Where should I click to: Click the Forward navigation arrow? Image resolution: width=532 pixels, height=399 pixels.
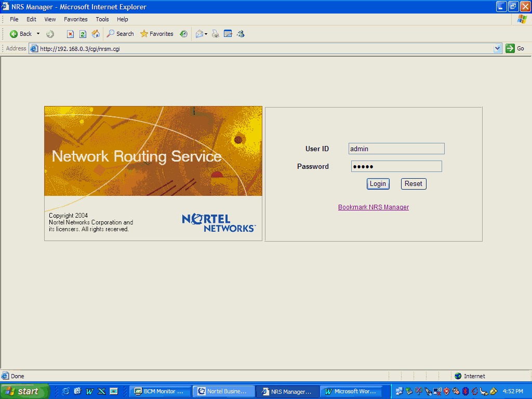pyautogui.click(x=50, y=34)
